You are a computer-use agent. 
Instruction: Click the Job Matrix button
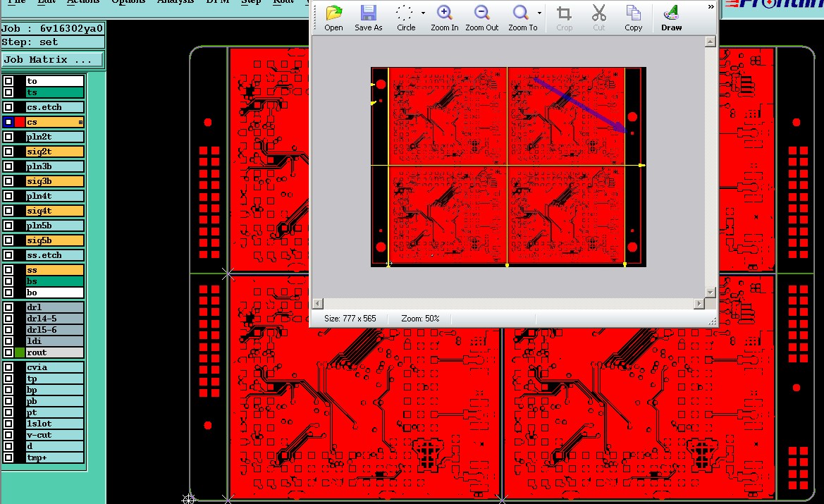pos(52,60)
